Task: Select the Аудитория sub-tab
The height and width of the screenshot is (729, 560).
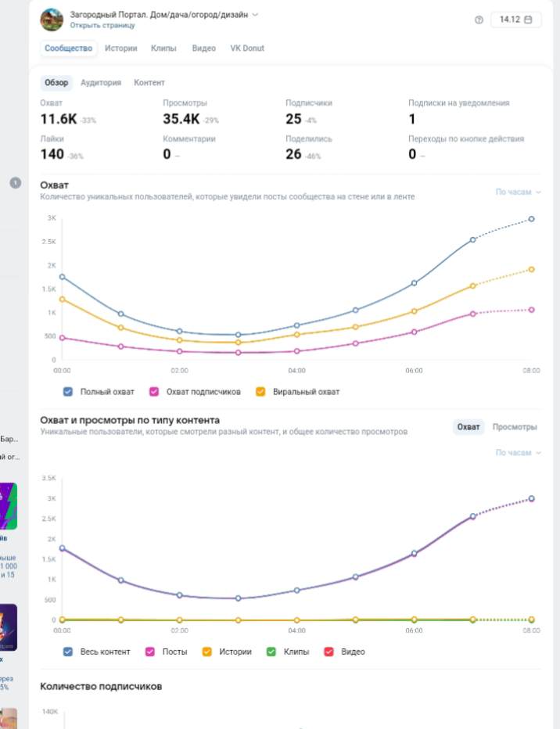Action: (x=101, y=83)
